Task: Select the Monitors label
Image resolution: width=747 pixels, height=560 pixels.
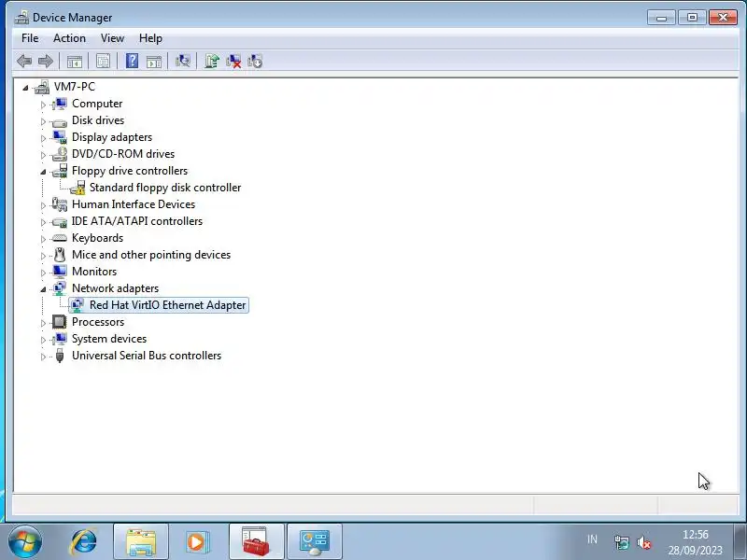Action: click(x=94, y=272)
